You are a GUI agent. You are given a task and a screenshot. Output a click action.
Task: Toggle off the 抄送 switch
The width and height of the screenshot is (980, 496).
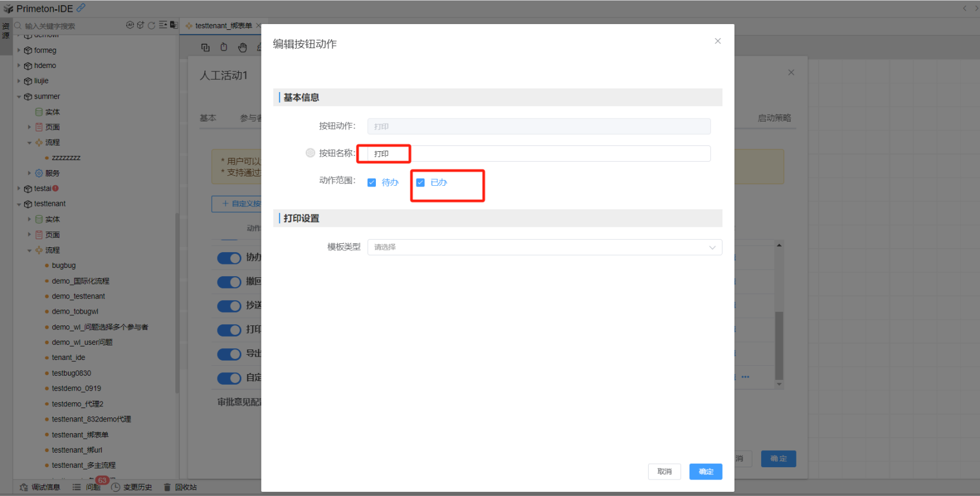(x=229, y=306)
